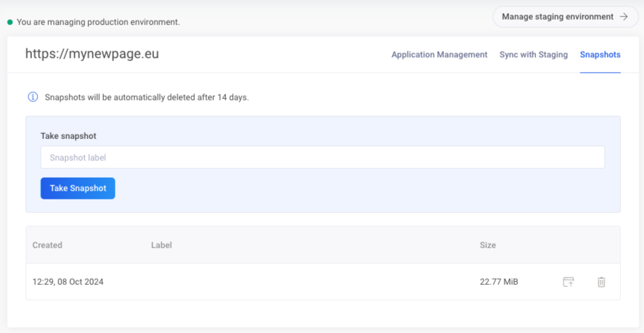
Task: Click the automatic deletion after 14 days notice
Action: click(x=147, y=97)
